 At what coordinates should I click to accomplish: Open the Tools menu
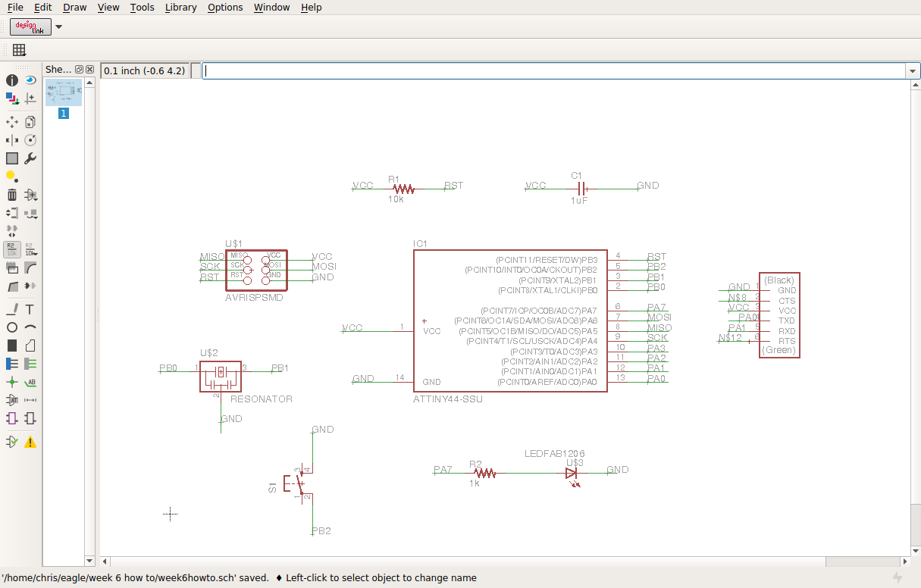142,7
